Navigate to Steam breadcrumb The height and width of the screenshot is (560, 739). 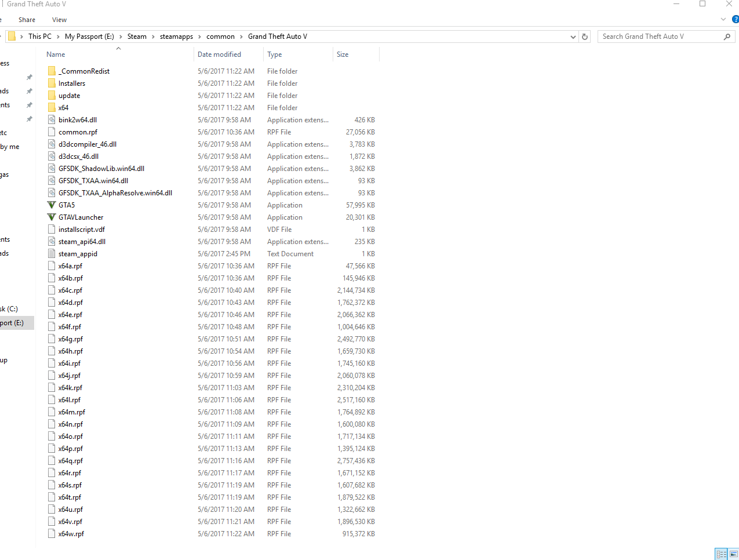pos(137,37)
